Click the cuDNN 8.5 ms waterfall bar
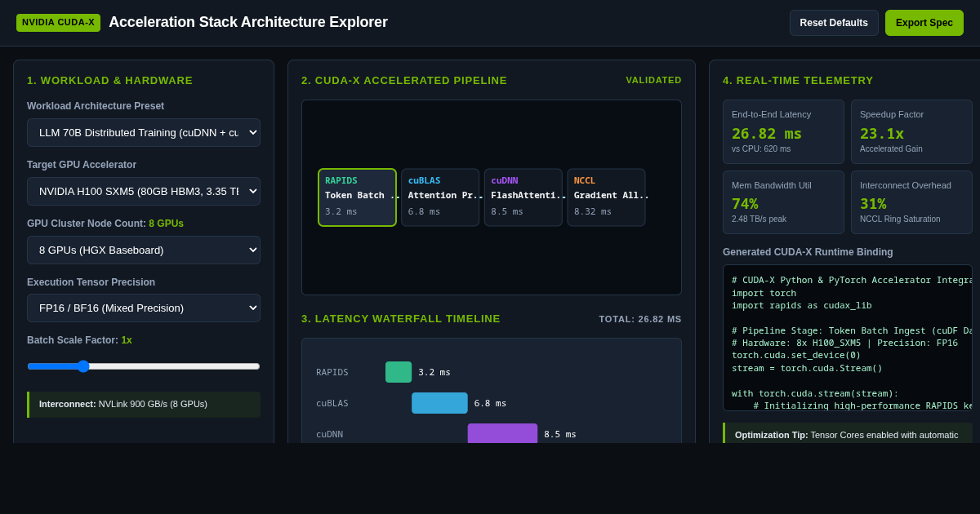Screen dimensions: 980x514 pos(502,433)
